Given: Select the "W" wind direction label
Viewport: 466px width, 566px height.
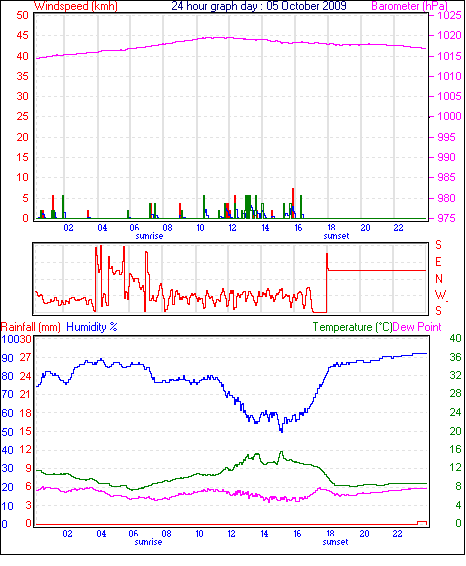Looking at the screenshot, I should click(440, 295).
